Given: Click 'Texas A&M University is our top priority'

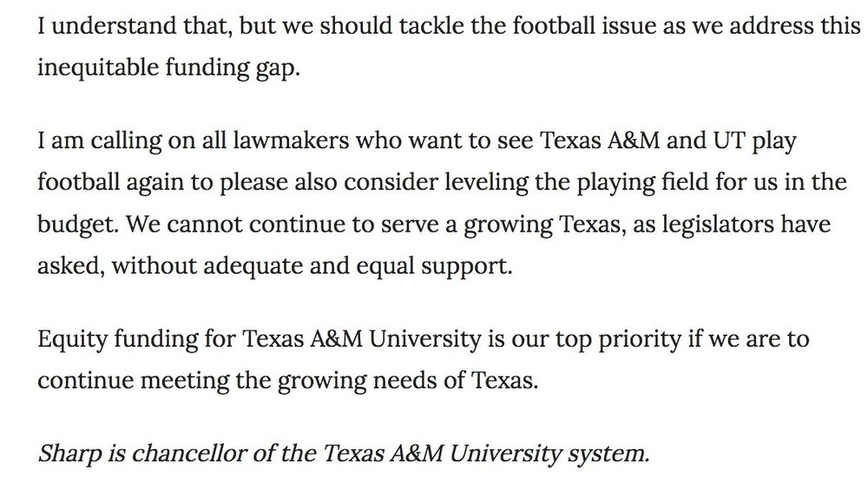Looking at the screenshot, I should click(x=462, y=339).
